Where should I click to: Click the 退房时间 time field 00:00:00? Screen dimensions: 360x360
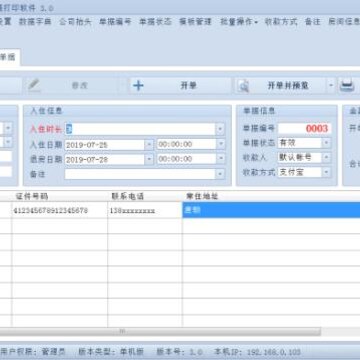point(187,159)
